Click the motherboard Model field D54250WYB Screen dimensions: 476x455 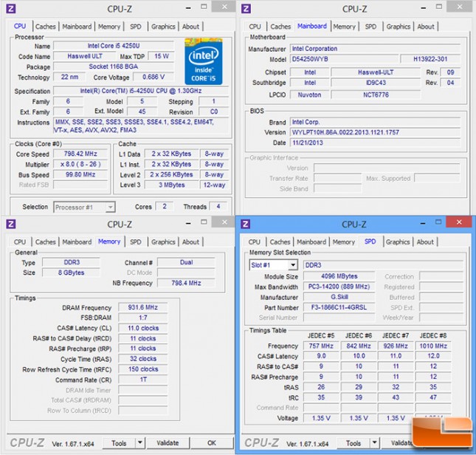344,59
